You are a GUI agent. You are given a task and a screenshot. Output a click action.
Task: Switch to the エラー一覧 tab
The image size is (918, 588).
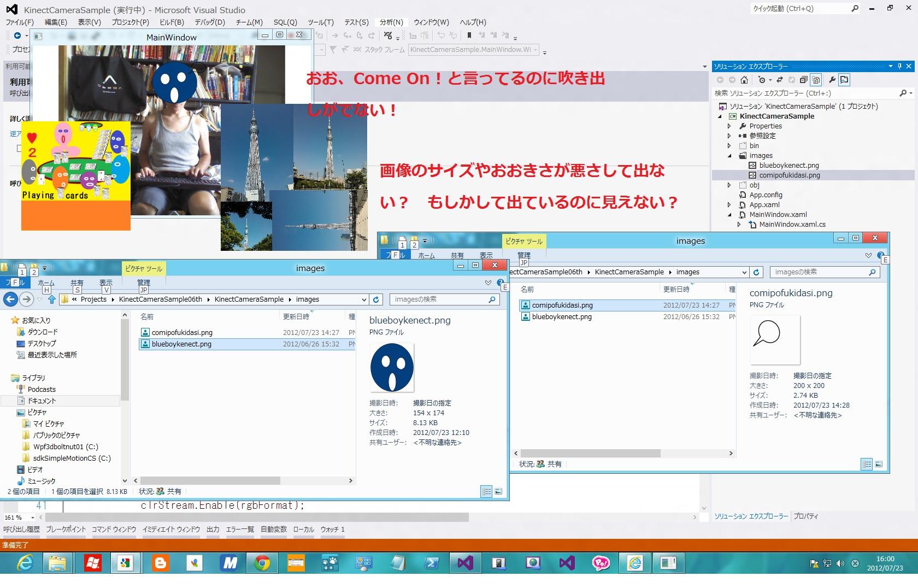[x=240, y=530]
